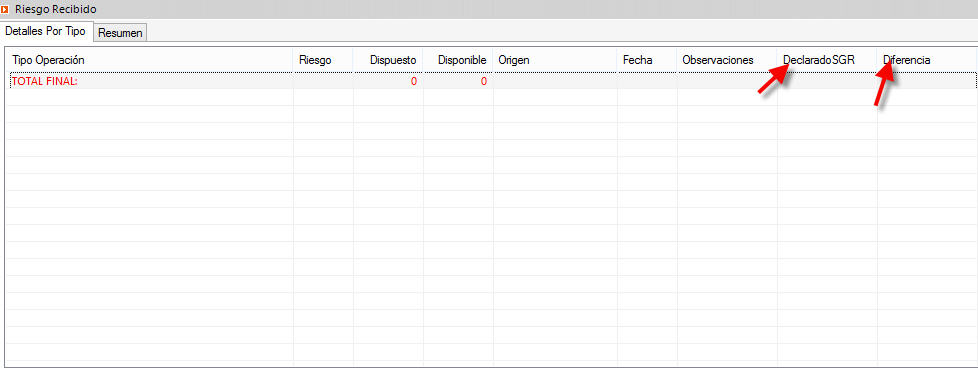Click the Dispuesto column header
The image size is (978, 369).
click(388, 60)
